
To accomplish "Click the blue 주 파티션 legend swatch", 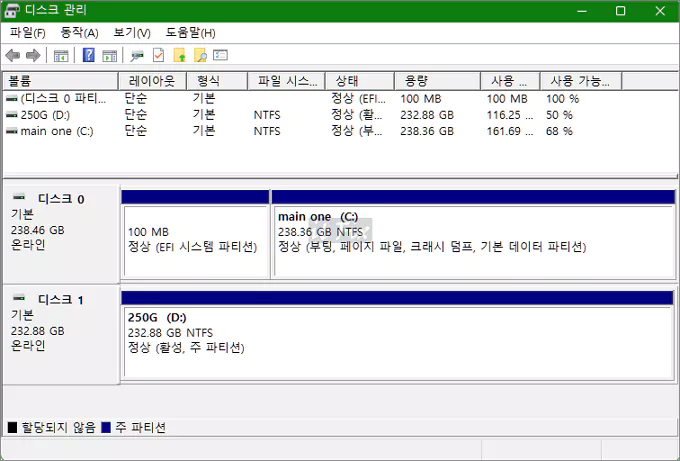I will [x=106, y=428].
